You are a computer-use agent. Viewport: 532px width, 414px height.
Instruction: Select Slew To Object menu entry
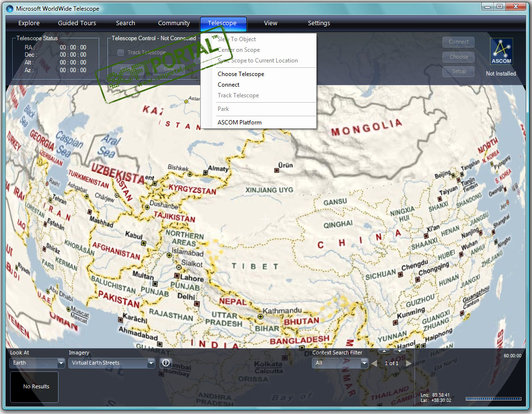point(258,39)
